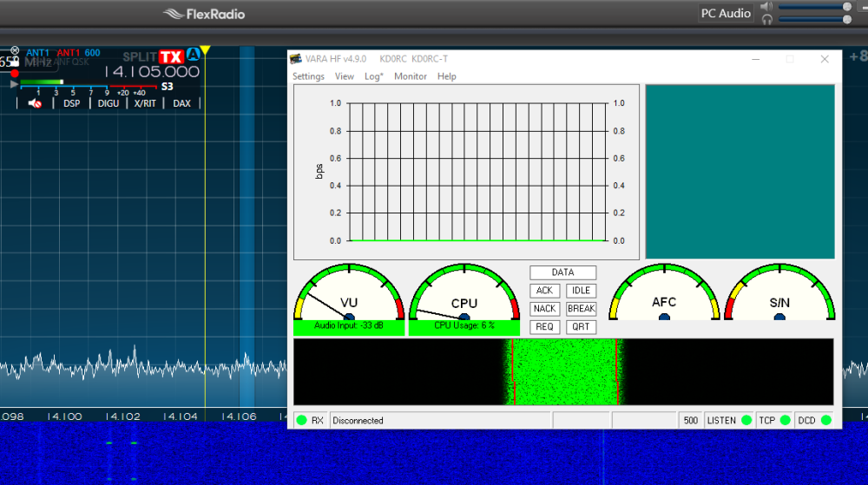Open the red ANT1 transmit antenna selector

[69, 53]
